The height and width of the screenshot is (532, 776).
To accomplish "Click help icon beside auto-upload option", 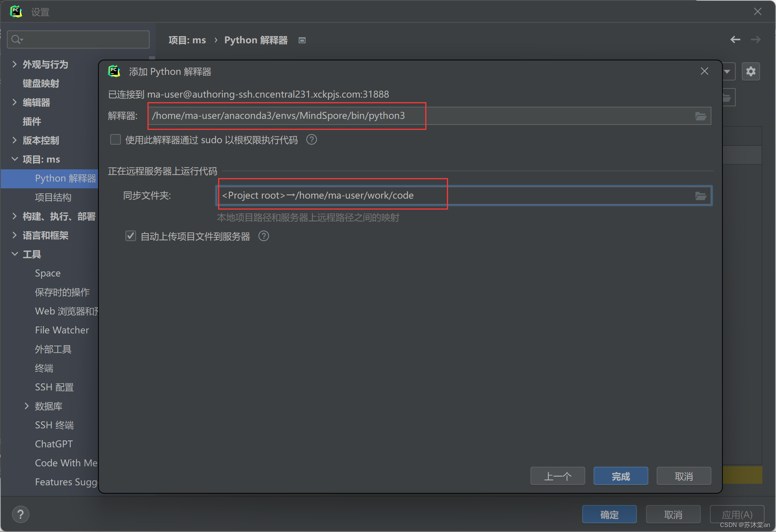I will pos(263,236).
